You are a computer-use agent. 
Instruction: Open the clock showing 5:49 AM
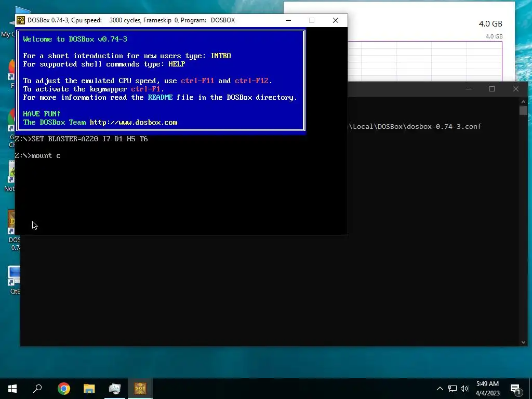click(x=487, y=389)
